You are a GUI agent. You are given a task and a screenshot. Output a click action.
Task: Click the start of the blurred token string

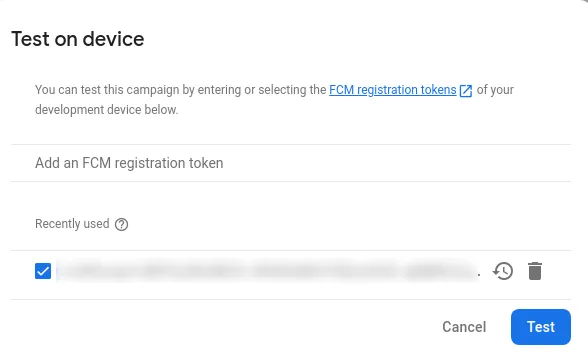click(x=64, y=271)
